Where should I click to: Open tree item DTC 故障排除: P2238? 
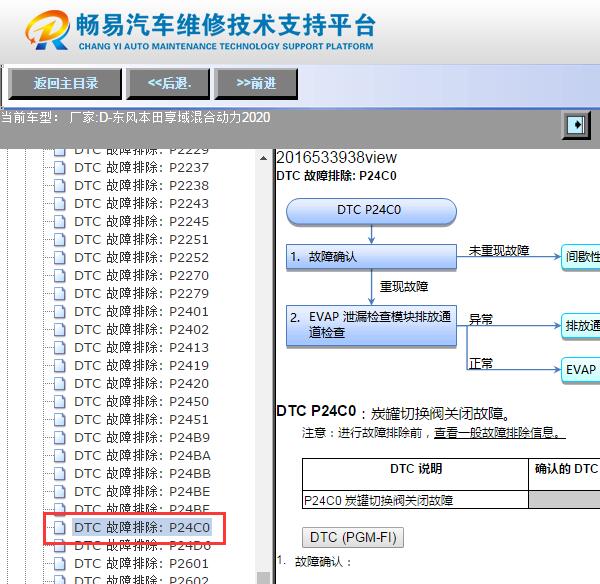point(142,186)
